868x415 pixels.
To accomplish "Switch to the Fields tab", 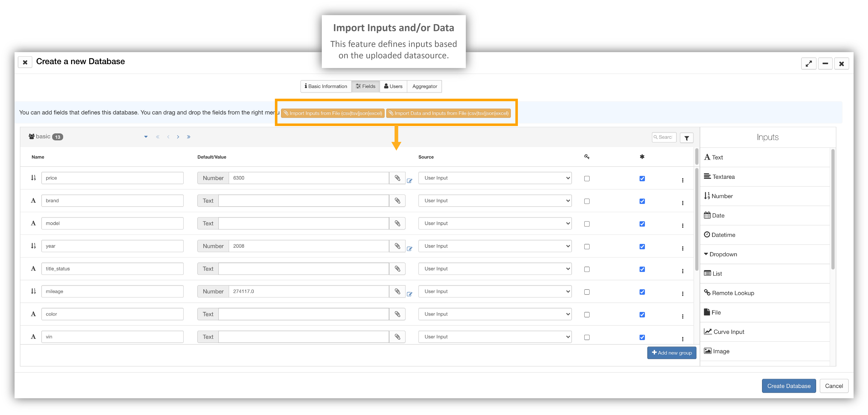I will click(x=366, y=86).
